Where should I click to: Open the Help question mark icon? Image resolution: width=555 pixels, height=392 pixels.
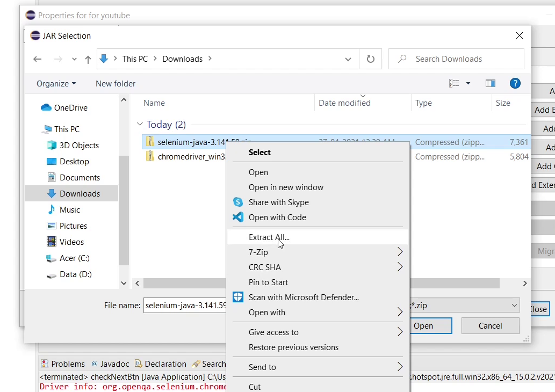pos(515,83)
